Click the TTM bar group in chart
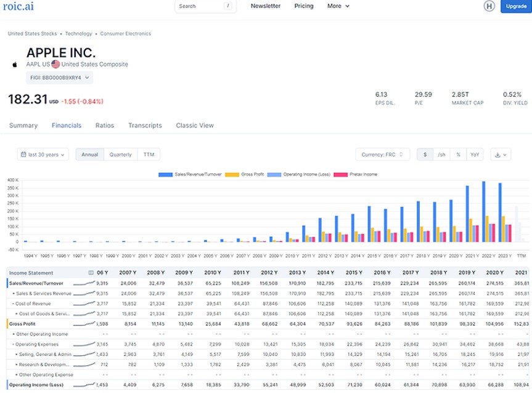Viewport: 532px width, 393px height. 520,224
